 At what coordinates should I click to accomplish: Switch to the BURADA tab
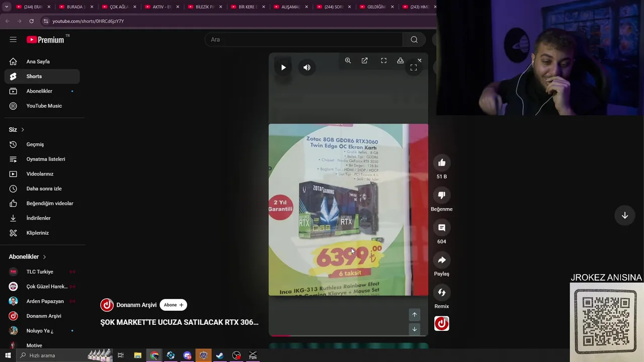pos(75,7)
